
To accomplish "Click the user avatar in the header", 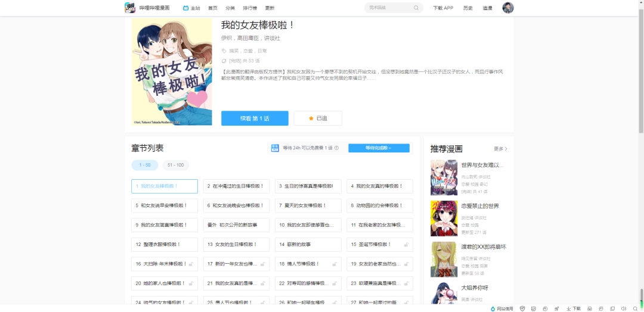I will pos(508,8).
